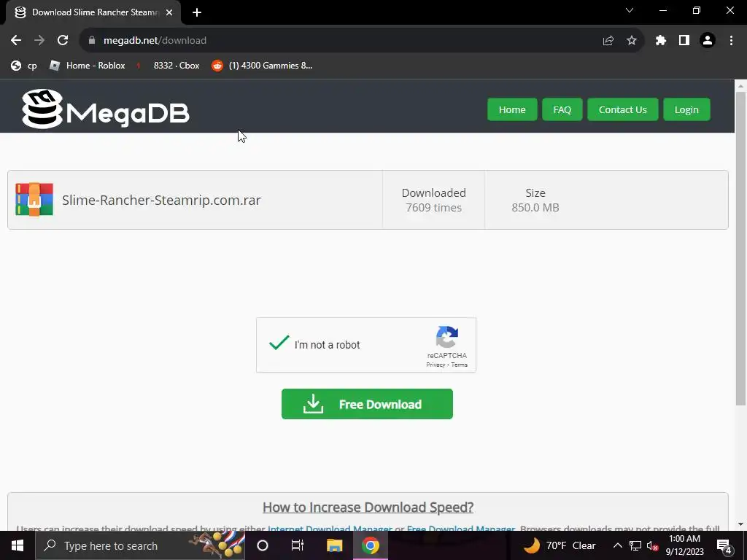Open Chrome profile avatar
Viewport: 747px width, 560px height.
tap(708, 41)
